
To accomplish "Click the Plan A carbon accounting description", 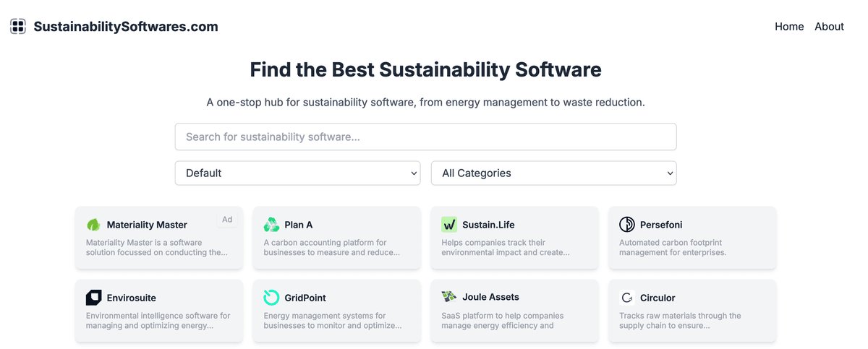I will 331,248.
